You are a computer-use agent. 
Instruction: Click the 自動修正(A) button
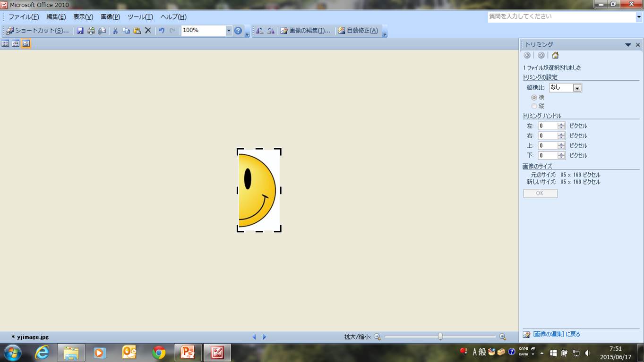click(x=358, y=31)
